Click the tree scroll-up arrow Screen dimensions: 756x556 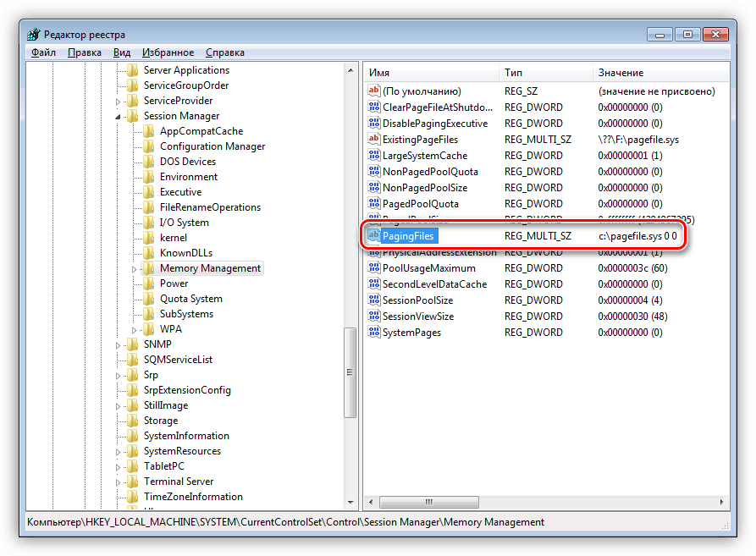click(350, 70)
